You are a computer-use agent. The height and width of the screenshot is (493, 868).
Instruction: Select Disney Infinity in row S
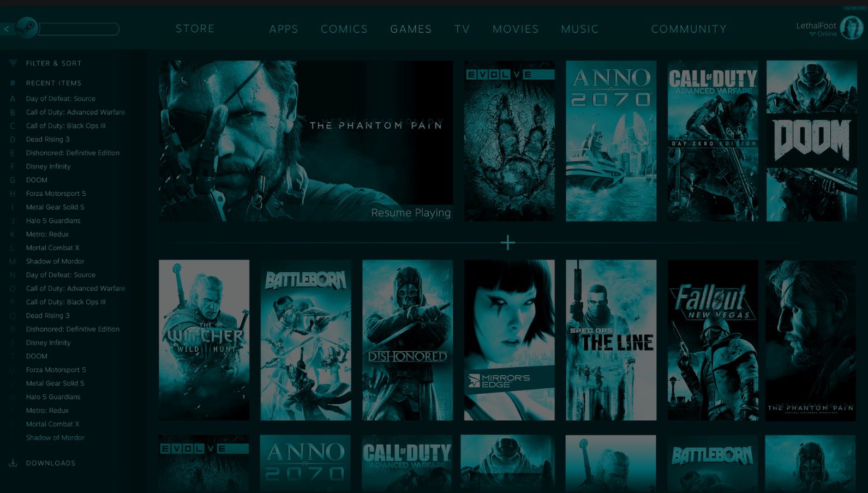48,343
